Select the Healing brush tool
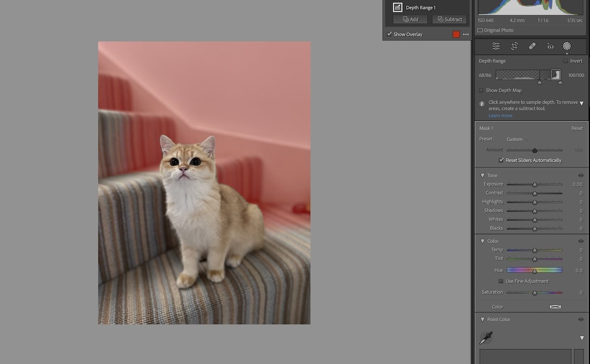590x364 pixels. (532, 46)
